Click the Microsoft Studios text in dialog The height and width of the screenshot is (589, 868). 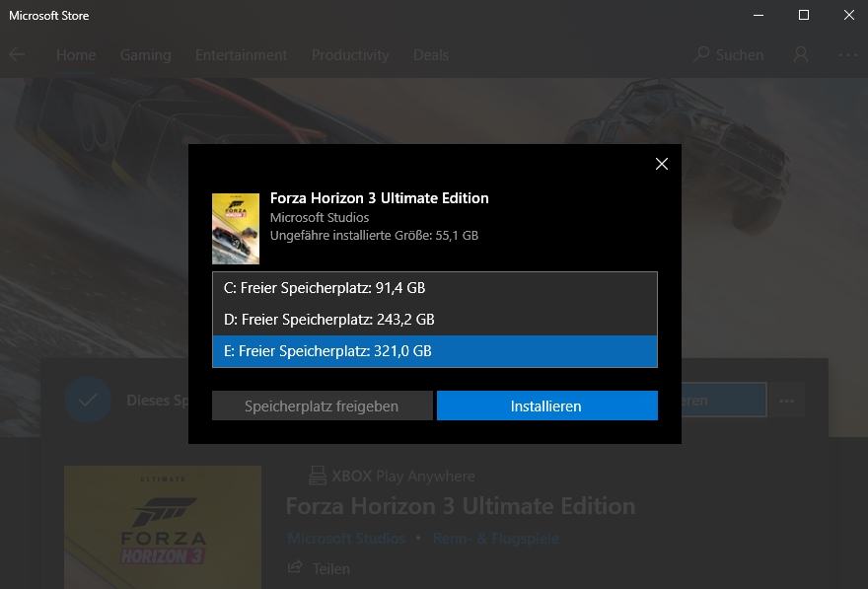tap(320, 218)
